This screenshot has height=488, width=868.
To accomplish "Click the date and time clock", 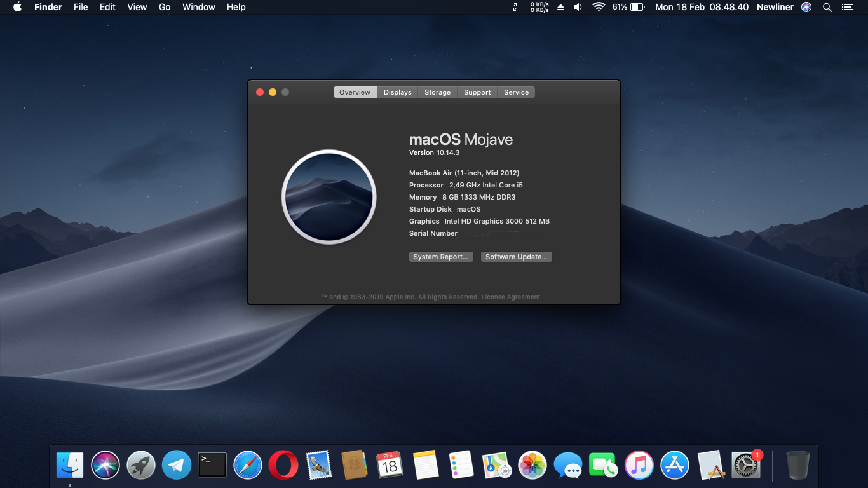I will [x=702, y=7].
